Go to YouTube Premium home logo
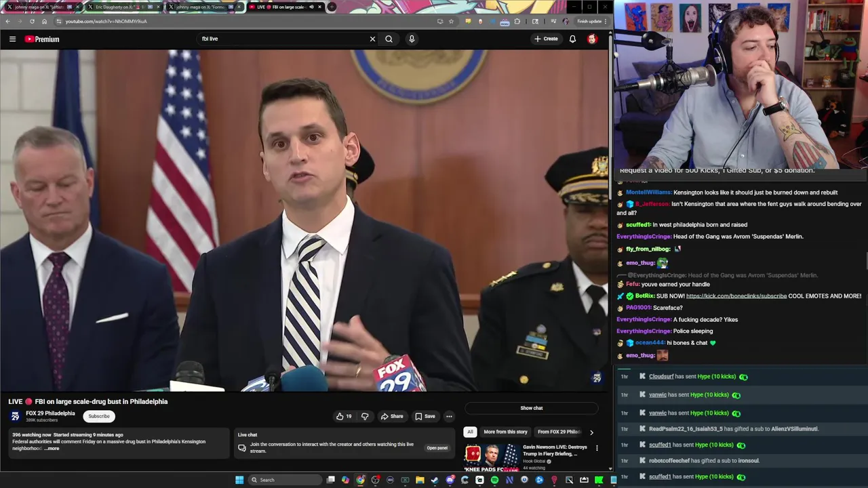This screenshot has height=488, width=868. 42,39
